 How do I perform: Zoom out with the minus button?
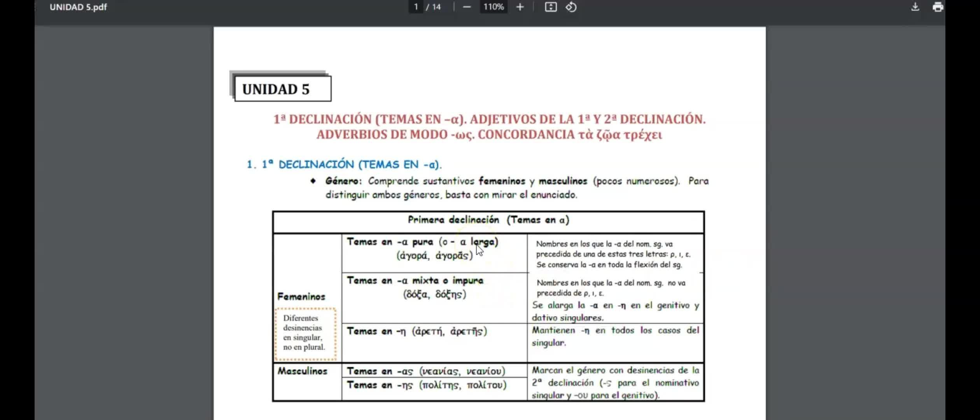[x=467, y=7]
